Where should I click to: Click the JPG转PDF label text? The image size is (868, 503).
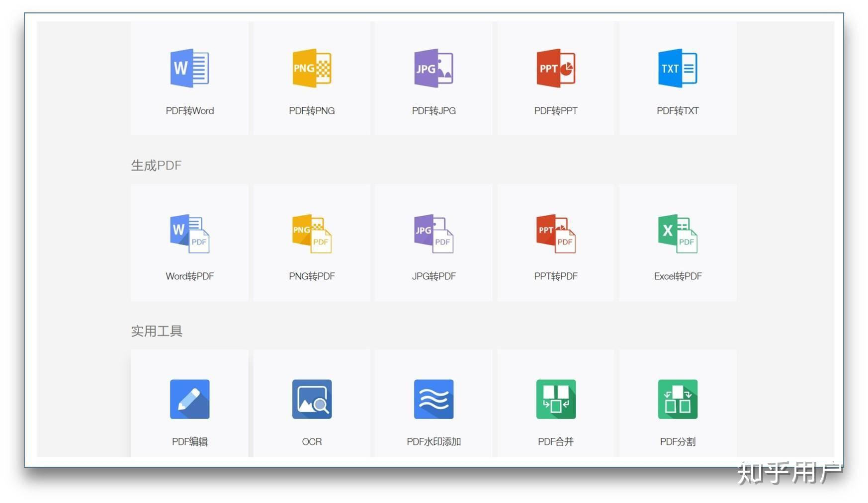[434, 276]
